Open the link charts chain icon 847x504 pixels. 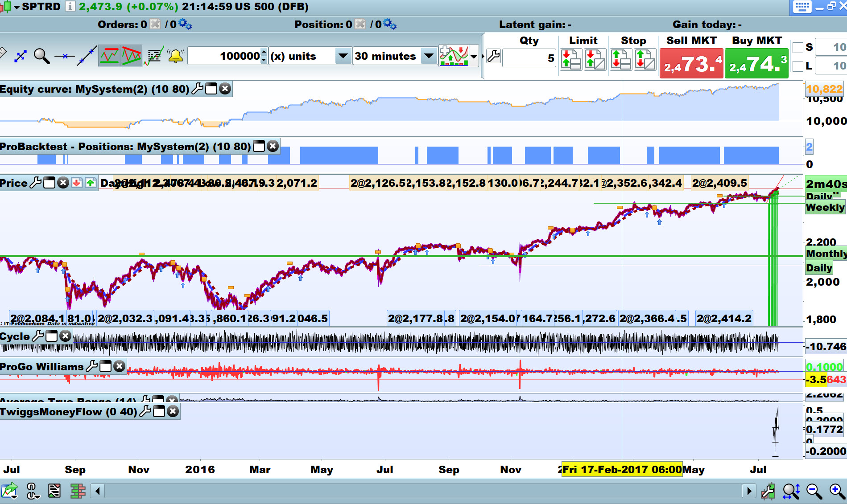(32, 491)
